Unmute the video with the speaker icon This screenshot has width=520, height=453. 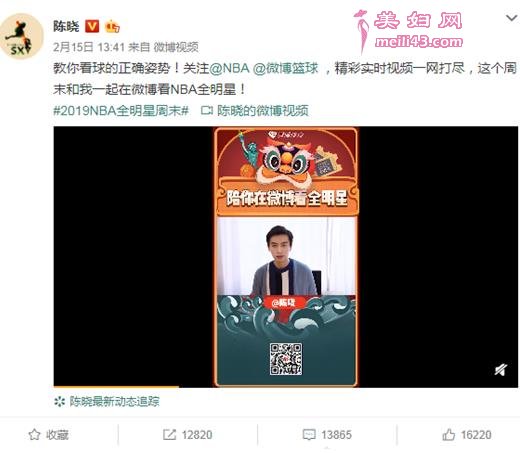tap(501, 370)
